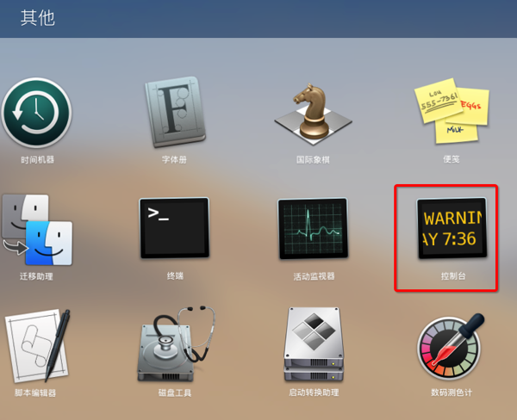
Task: Click the 启动转换助理 label text
Action: click(314, 392)
